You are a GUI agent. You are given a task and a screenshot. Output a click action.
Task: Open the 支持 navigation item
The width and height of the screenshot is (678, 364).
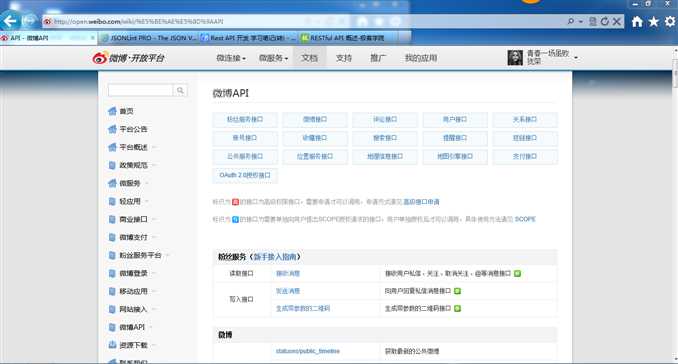344,58
